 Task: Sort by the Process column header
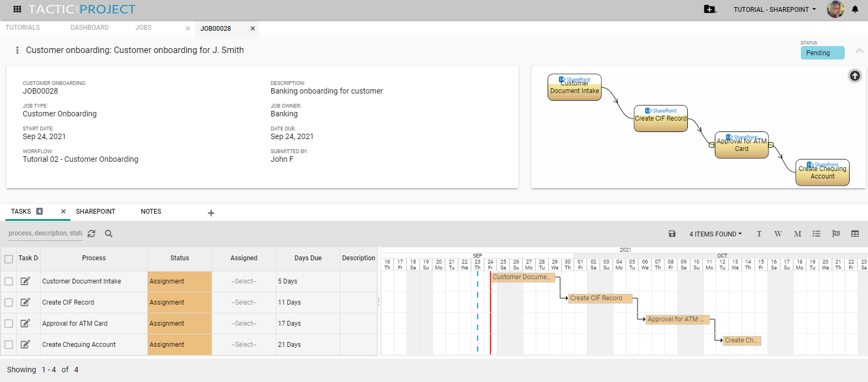coord(94,258)
